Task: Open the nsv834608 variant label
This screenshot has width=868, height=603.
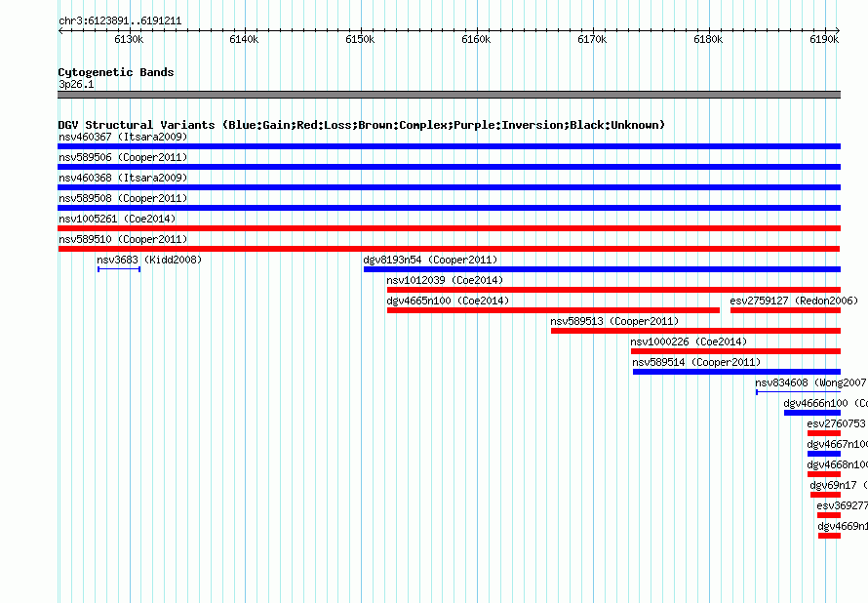Action: click(x=811, y=382)
